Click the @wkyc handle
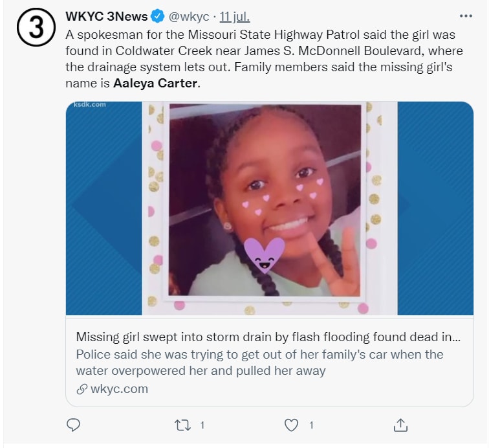Viewport: 500px width, 448px height. click(x=190, y=16)
